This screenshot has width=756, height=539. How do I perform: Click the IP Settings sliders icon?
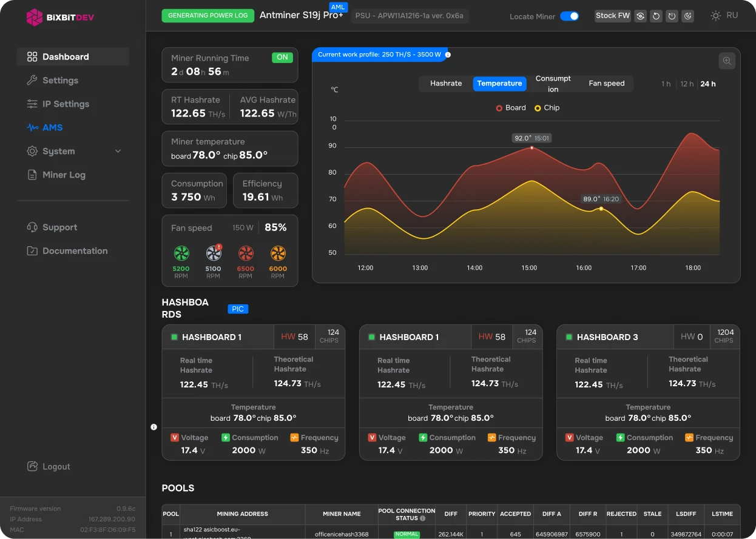(32, 104)
